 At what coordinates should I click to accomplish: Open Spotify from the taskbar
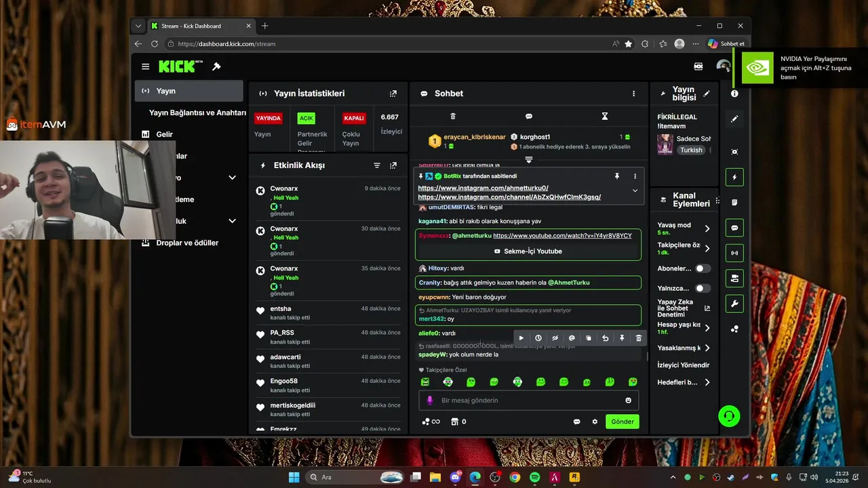pos(535,477)
